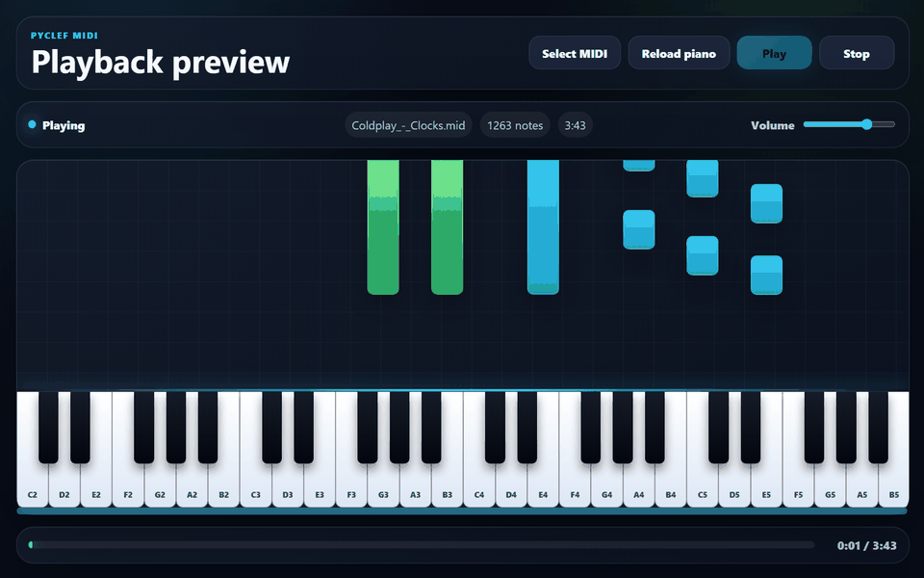Viewport: 924px width, 578px height.
Task: Click the long blue note above E4
Action: (543, 227)
